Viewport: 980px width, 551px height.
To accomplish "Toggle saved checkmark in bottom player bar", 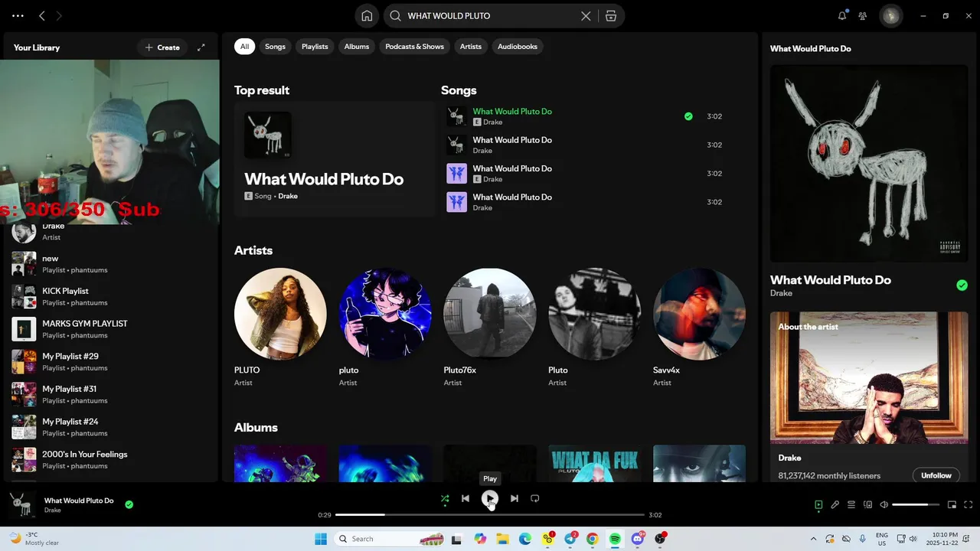I will [x=129, y=504].
